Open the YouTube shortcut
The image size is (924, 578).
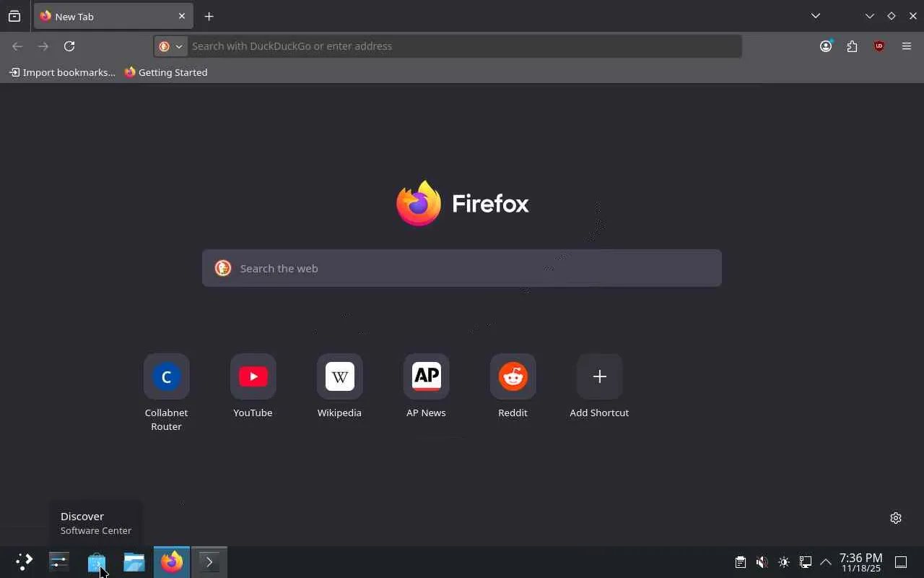coord(253,386)
